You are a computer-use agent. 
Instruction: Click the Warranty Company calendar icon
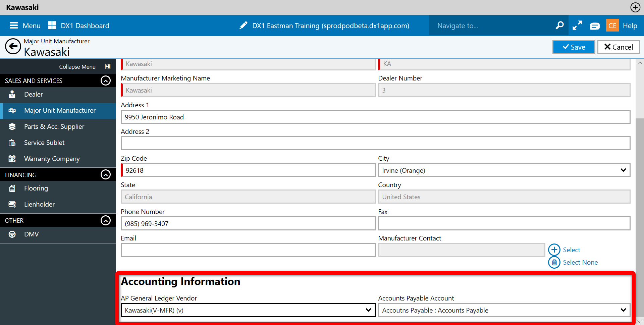click(12, 159)
